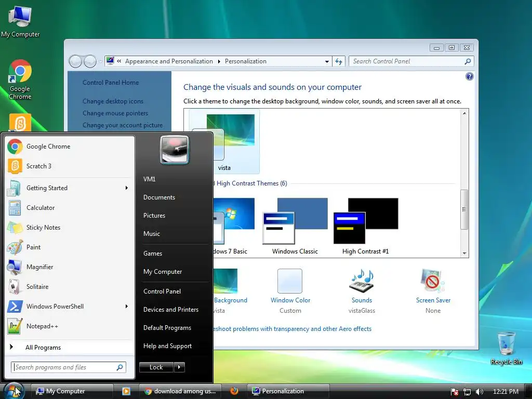532x399 pixels.
Task: Expand All Programs list
Action: (70, 347)
